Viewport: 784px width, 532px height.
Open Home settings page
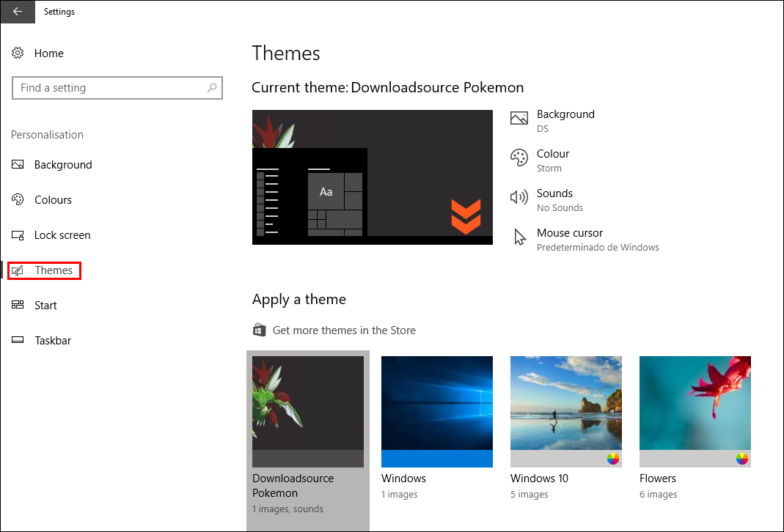(x=48, y=53)
